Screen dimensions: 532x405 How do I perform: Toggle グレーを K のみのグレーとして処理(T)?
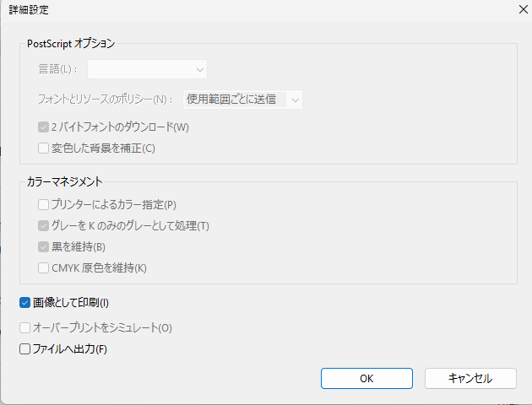[44, 225]
